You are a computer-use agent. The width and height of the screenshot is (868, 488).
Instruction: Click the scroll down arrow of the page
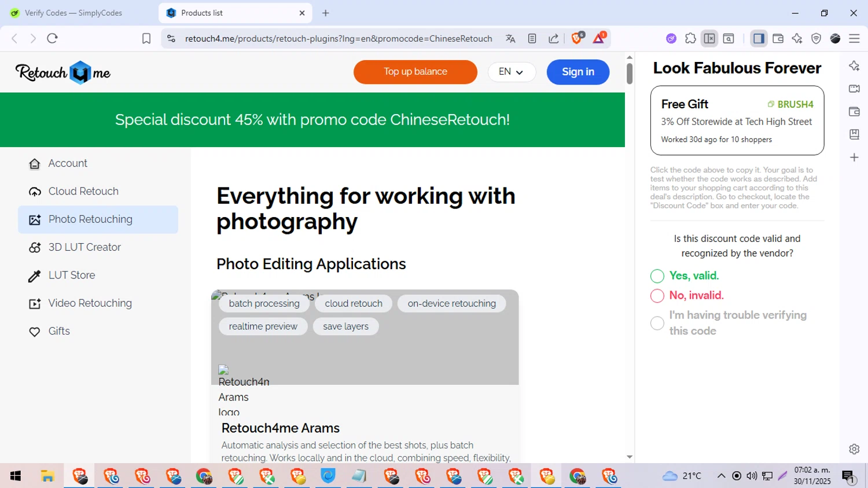click(x=630, y=457)
